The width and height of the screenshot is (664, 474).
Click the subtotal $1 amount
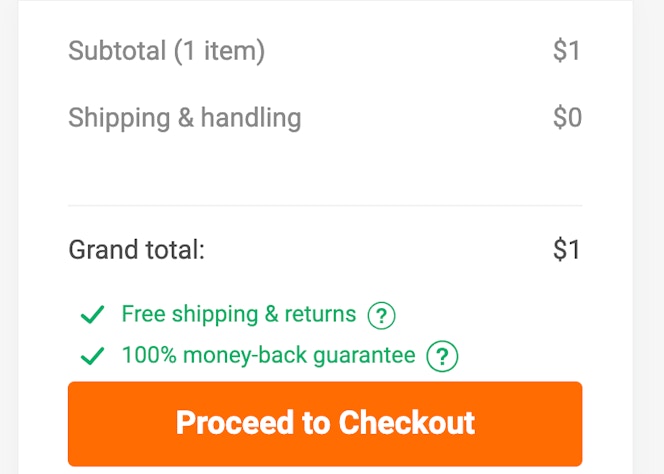tap(566, 51)
